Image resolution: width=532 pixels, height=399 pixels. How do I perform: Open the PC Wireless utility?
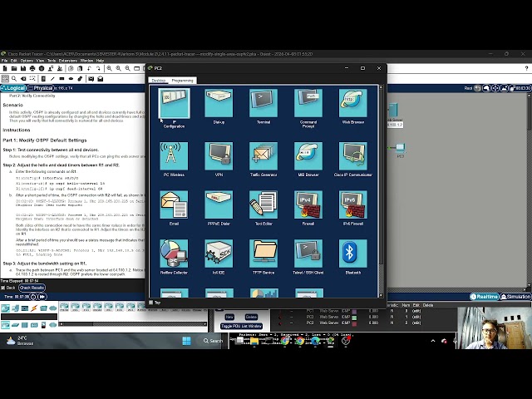pyautogui.click(x=174, y=156)
